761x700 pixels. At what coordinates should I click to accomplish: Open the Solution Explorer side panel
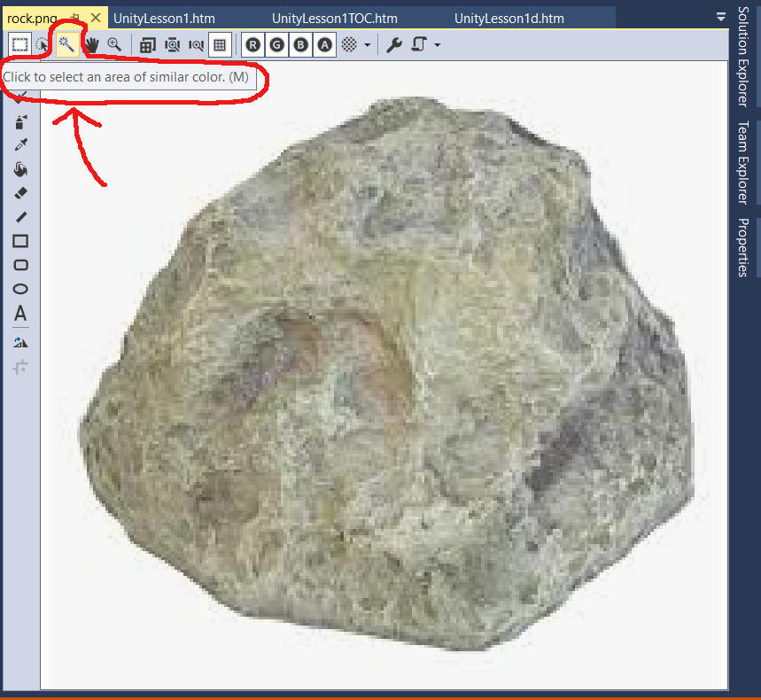743,57
